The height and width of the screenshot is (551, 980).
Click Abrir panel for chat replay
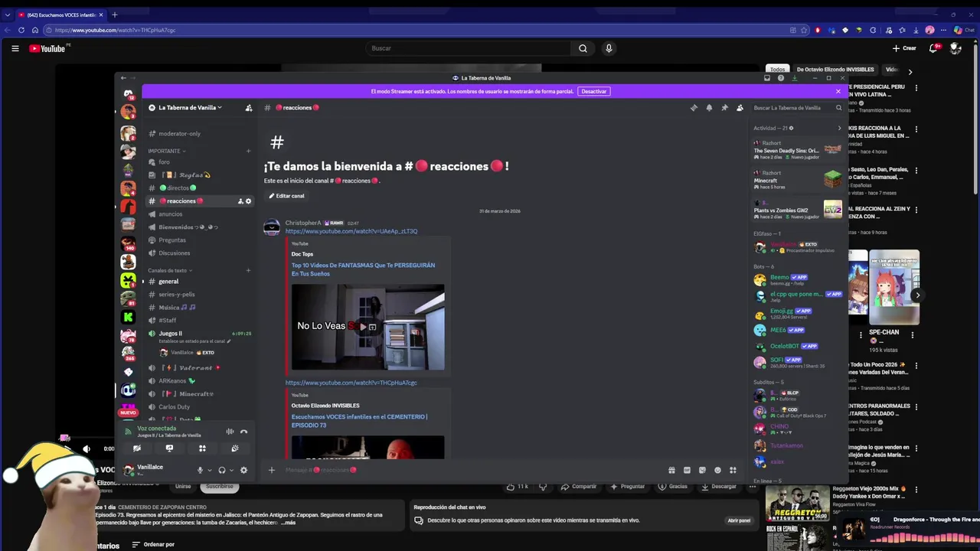pos(739,520)
